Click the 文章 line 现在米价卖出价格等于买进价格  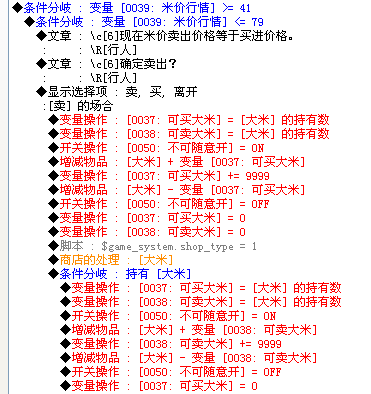pyautogui.click(x=165, y=36)
